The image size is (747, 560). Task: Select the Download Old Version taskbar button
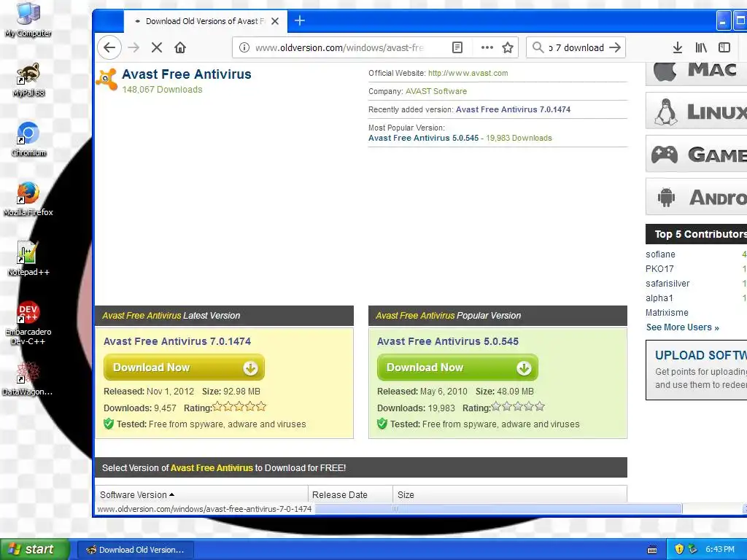pyautogui.click(x=135, y=550)
